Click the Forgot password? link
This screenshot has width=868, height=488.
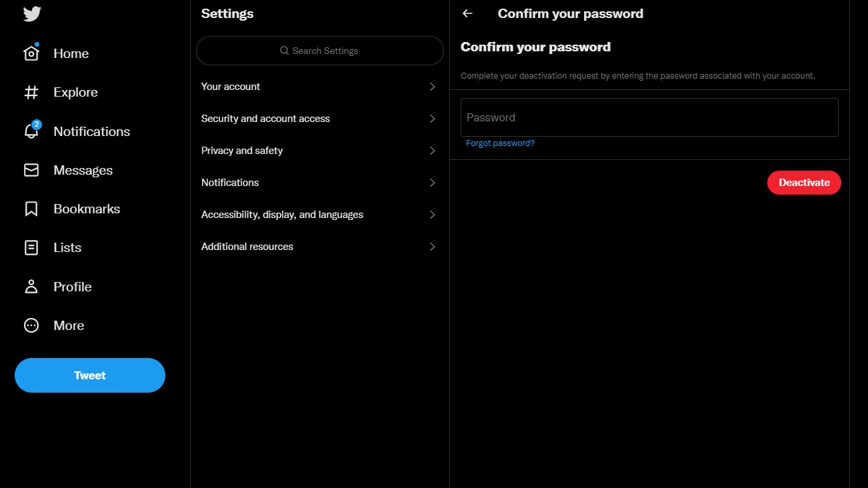coord(500,143)
